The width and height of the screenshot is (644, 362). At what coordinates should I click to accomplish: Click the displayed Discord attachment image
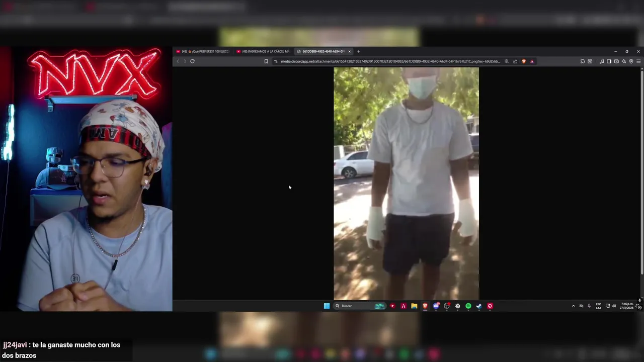(406, 184)
